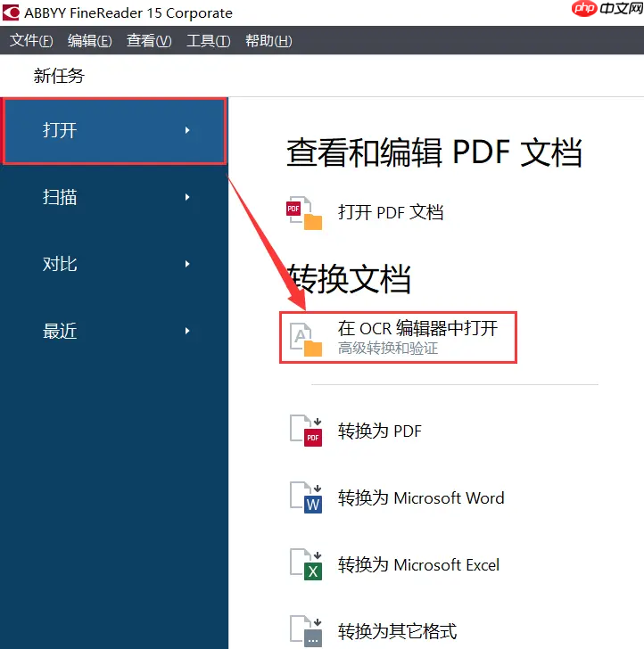Click the 查看和编辑 PDF 文档 heading
The height and width of the screenshot is (649, 644).
point(434,152)
